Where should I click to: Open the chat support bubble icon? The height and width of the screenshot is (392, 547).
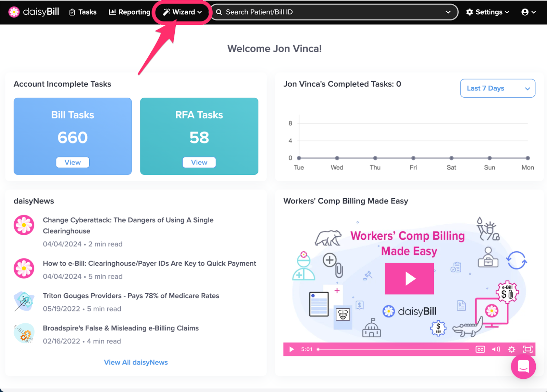click(x=523, y=366)
